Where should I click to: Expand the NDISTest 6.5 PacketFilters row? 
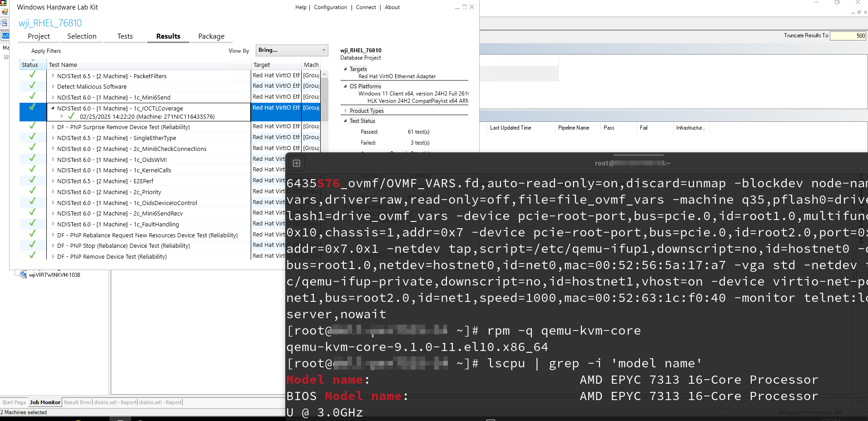(x=53, y=76)
